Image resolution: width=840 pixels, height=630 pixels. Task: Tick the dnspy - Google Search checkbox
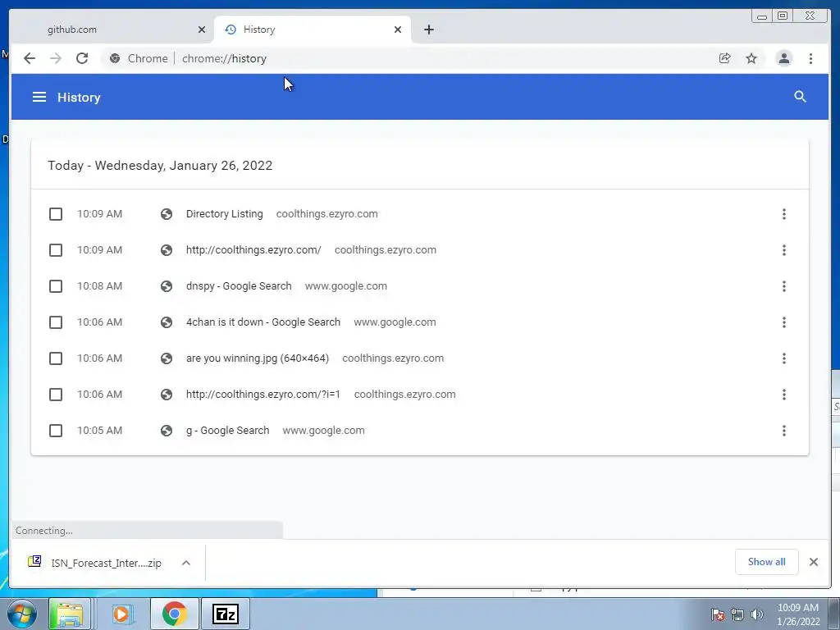click(x=56, y=286)
